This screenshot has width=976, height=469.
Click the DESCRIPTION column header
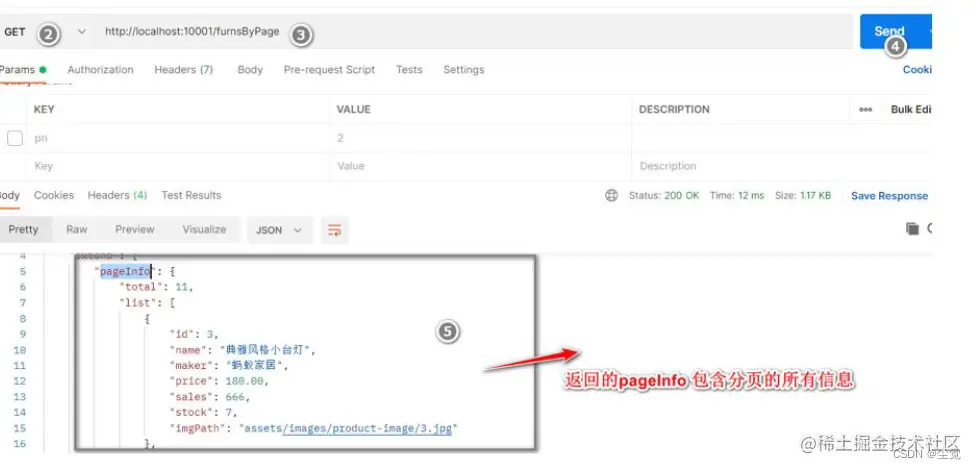pyautogui.click(x=674, y=110)
